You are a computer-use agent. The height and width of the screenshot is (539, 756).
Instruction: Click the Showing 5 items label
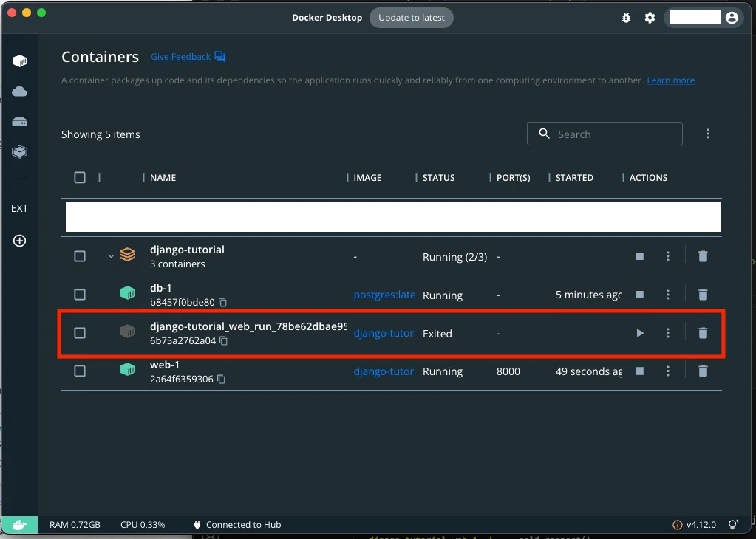[101, 134]
